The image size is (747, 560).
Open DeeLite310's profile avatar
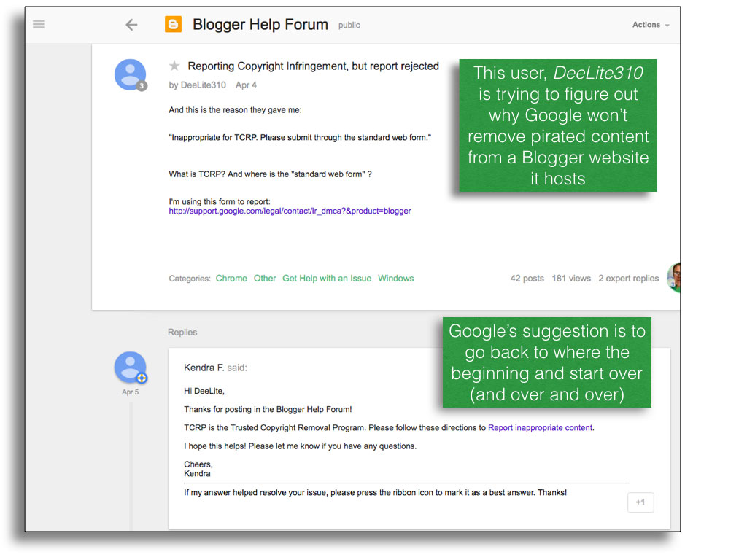click(x=130, y=75)
